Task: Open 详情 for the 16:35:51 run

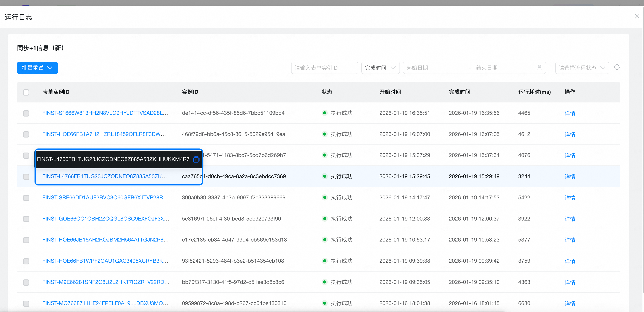Action: coord(570,113)
